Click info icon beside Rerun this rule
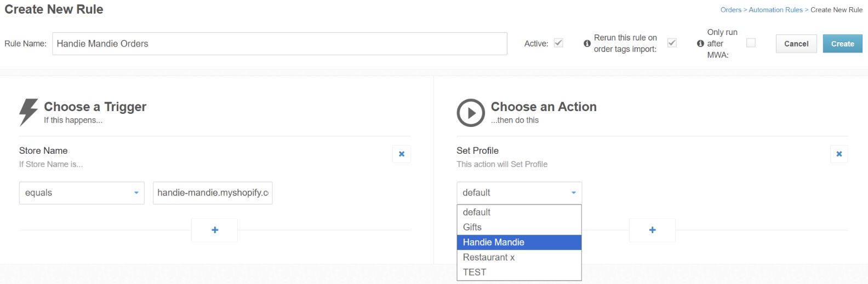Image resolution: width=868 pixels, height=284 pixels. (587, 43)
